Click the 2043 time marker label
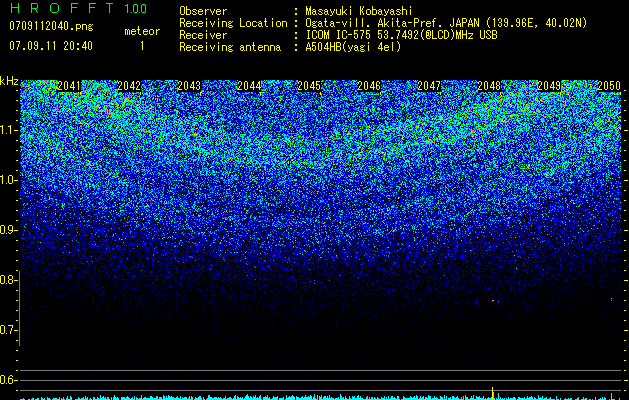The height and width of the screenshot is (400, 629). coord(189,86)
